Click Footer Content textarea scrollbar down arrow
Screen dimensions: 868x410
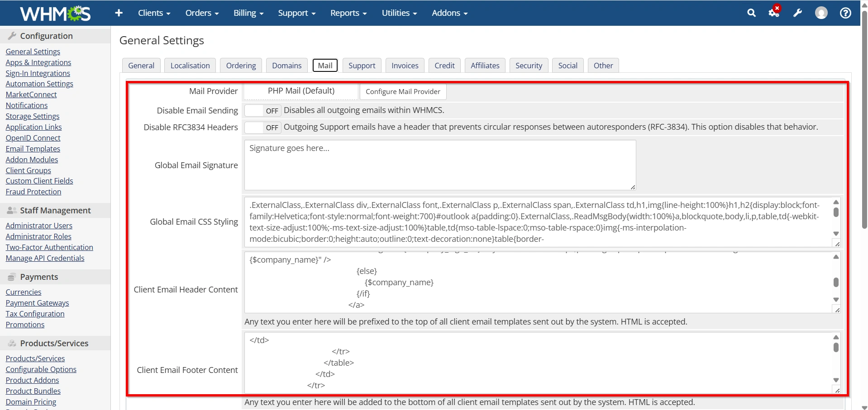[836, 380]
